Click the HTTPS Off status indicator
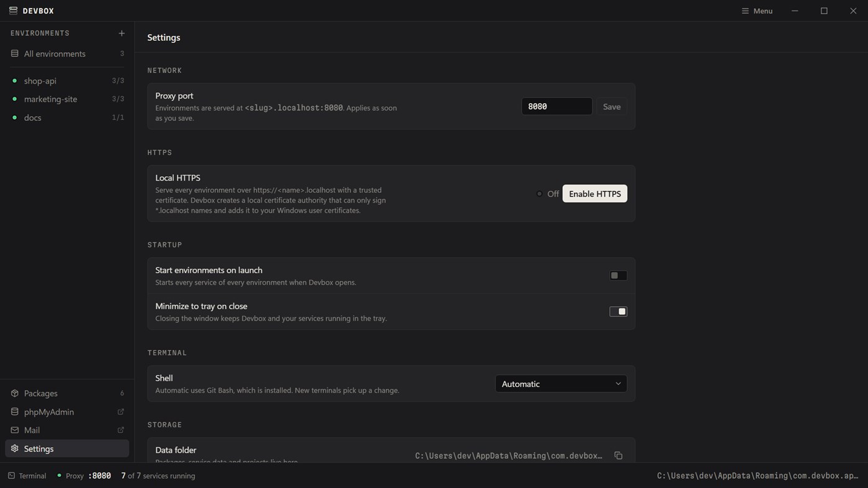This screenshot has width=868, height=488. 548,193
